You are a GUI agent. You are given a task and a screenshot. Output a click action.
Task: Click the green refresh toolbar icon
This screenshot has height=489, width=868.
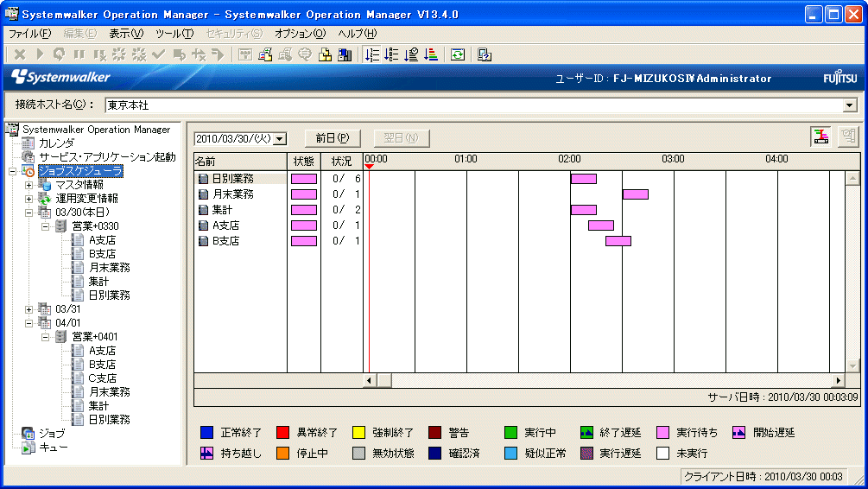click(x=458, y=54)
